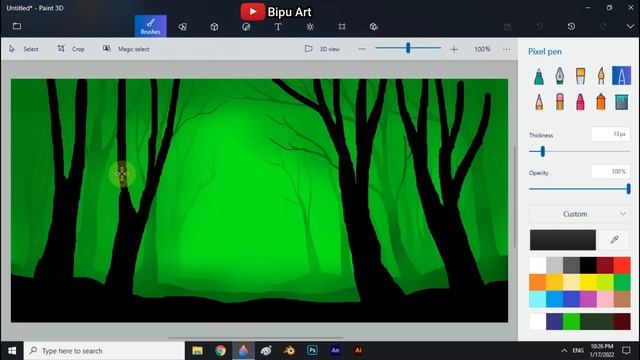640x360 pixels.
Task: Select the Watercolor brush
Action: 601,76
